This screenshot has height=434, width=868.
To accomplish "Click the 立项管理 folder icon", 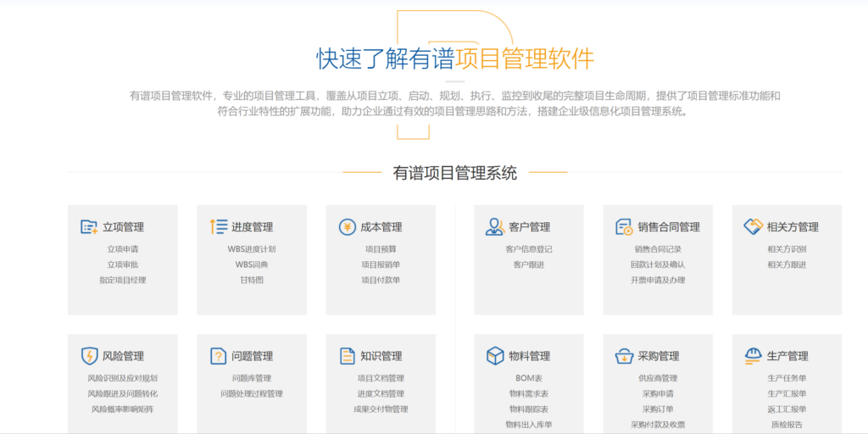I will point(89,226).
